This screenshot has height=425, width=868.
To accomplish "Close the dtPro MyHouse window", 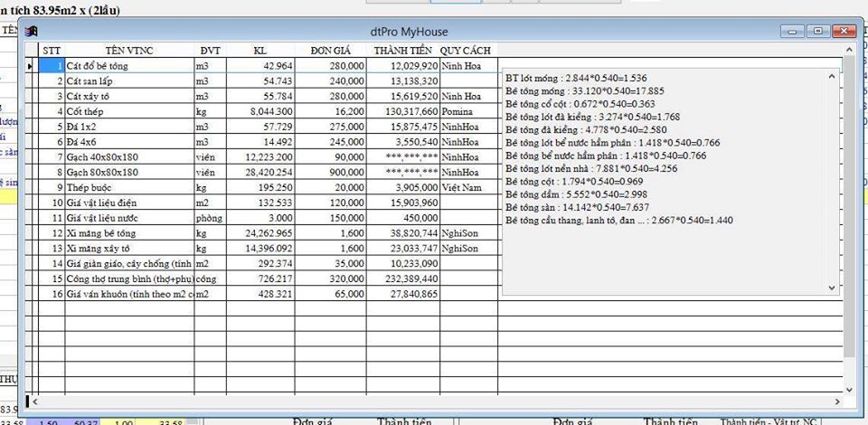I will pos(845,31).
